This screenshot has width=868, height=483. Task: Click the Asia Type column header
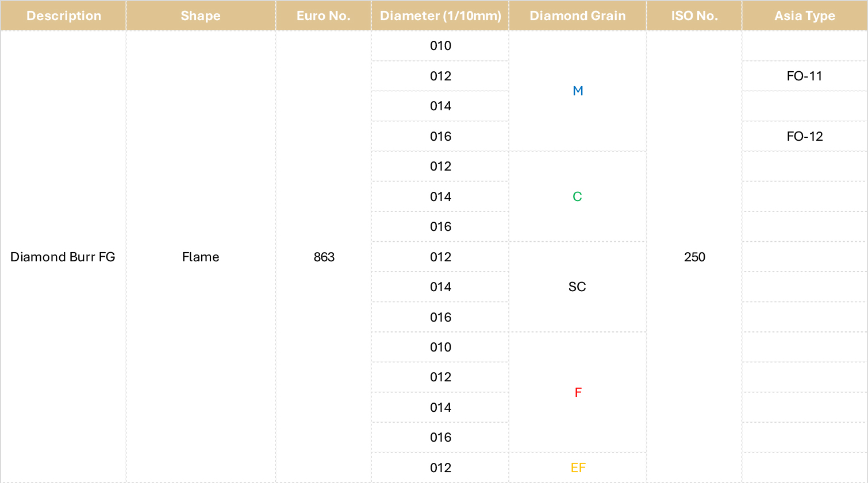805,16
